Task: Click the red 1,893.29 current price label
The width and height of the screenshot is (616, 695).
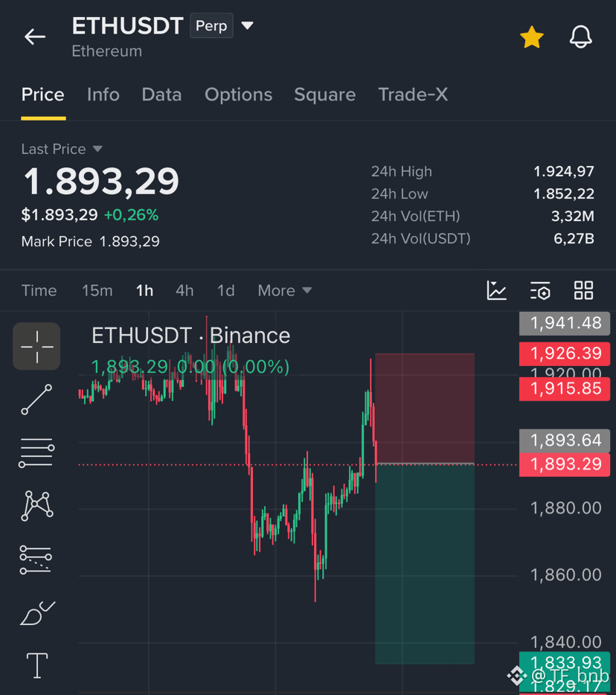Action: (x=565, y=464)
